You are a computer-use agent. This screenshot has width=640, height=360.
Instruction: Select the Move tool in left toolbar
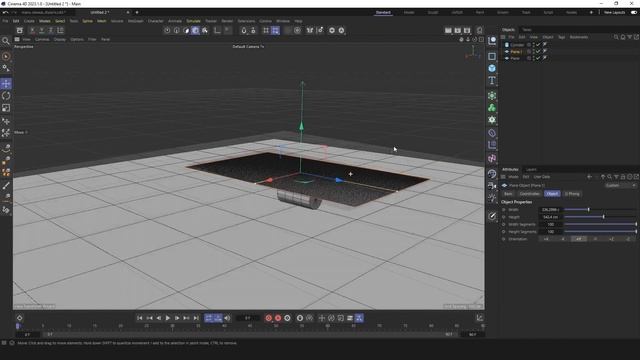6,84
